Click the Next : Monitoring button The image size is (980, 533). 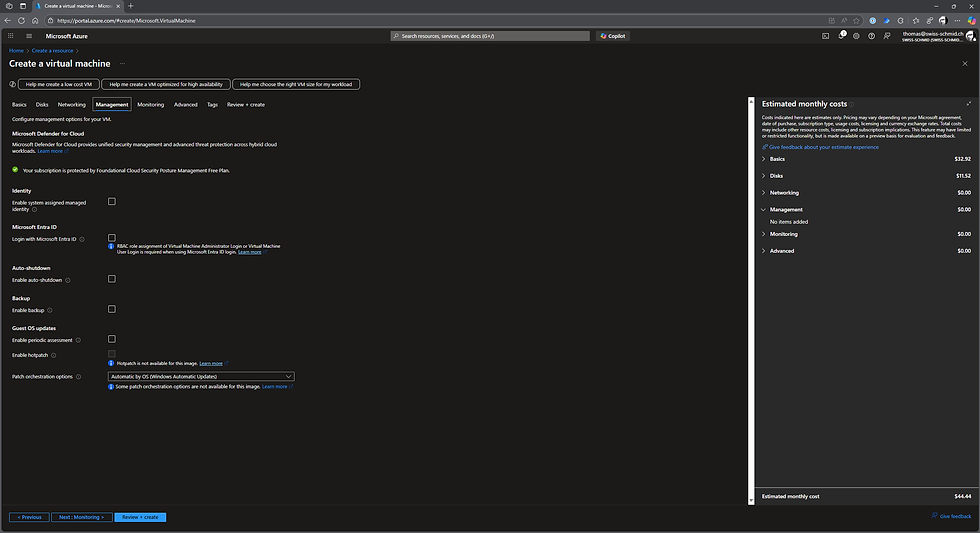tap(82, 517)
